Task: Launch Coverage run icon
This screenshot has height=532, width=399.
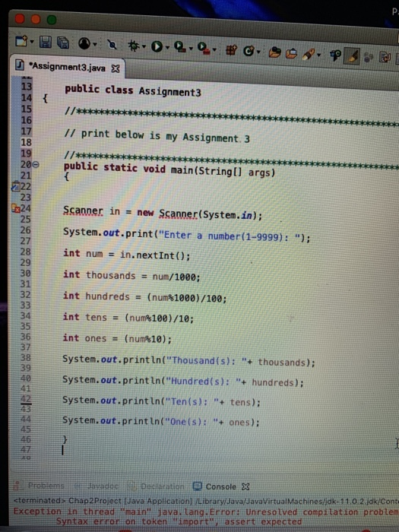Action: tap(179, 47)
